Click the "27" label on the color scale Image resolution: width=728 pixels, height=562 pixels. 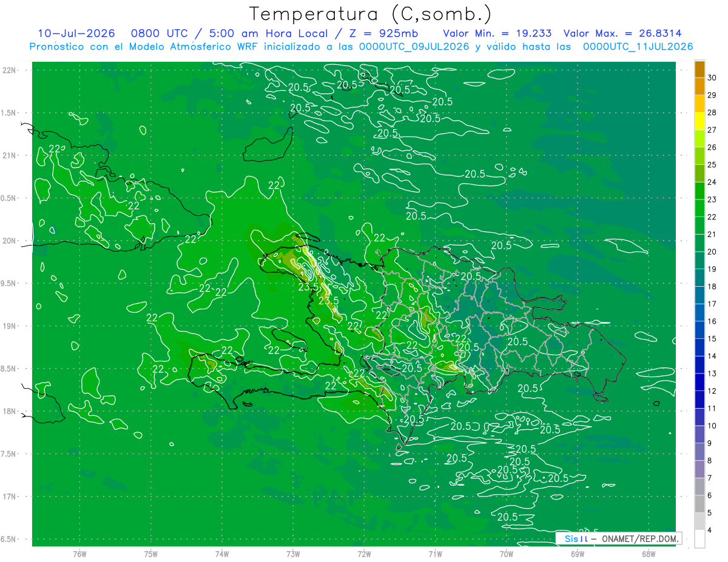pos(712,130)
